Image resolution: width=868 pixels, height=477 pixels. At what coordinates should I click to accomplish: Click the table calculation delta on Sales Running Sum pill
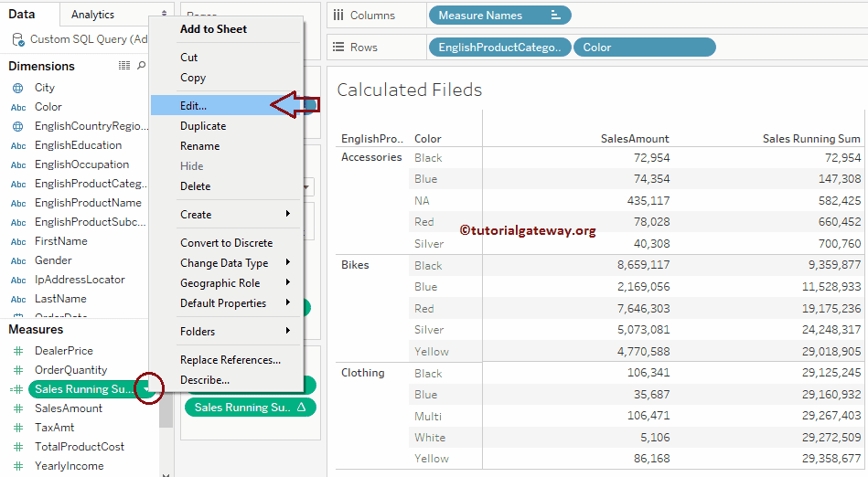tap(303, 408)
